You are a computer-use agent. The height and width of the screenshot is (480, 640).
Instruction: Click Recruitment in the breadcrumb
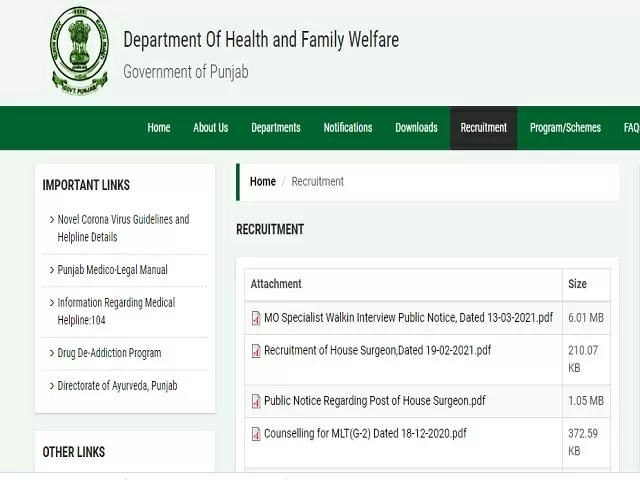click(x=318, y=182)
